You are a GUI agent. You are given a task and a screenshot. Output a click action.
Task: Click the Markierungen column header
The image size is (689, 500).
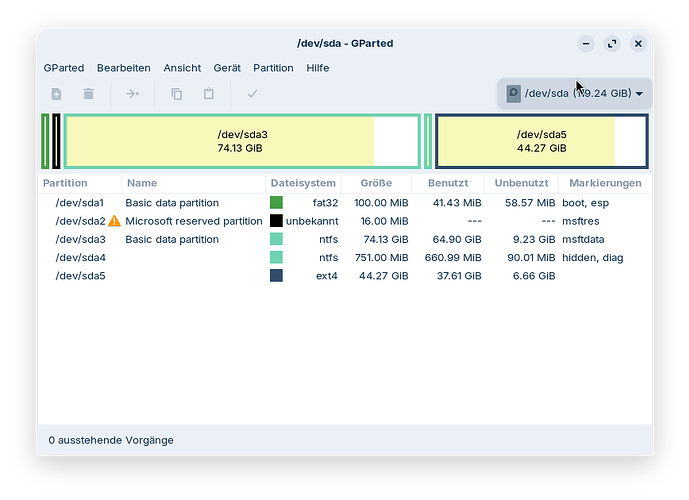[605, 183]
